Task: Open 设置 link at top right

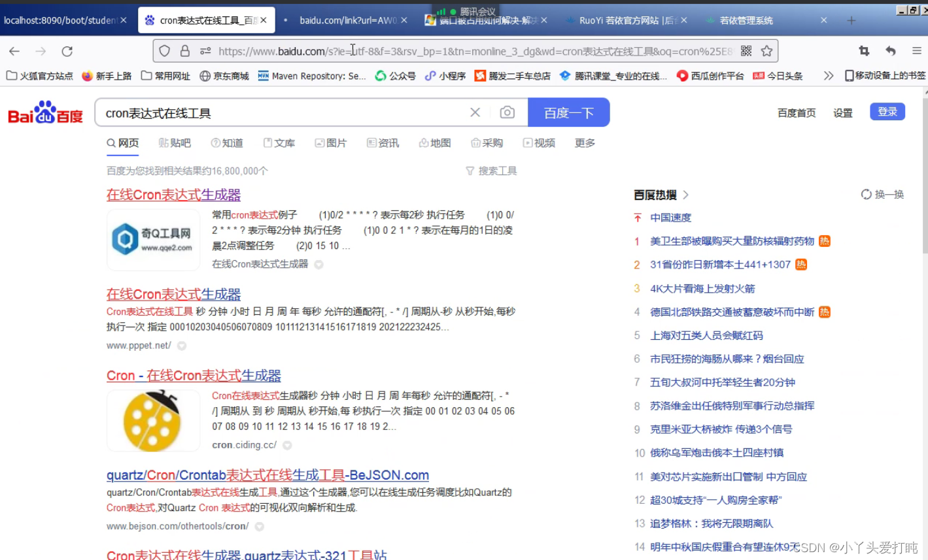Action: click(843, 113)
